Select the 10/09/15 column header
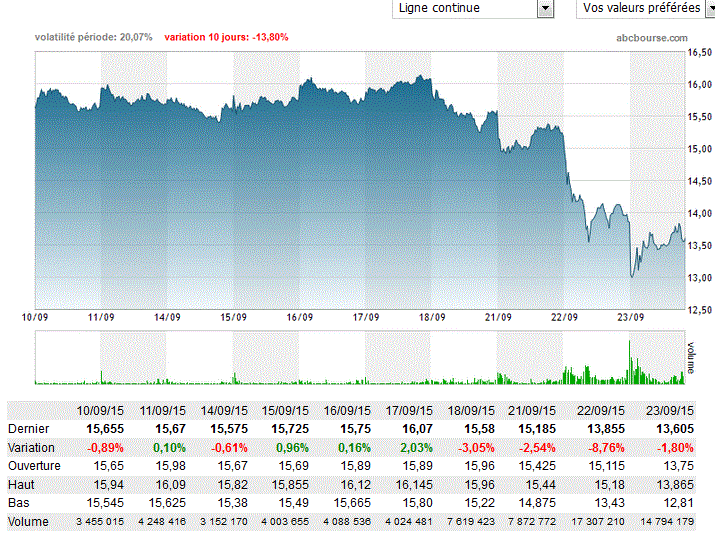The height and width of the screenshot is (540, 715). 100,411
